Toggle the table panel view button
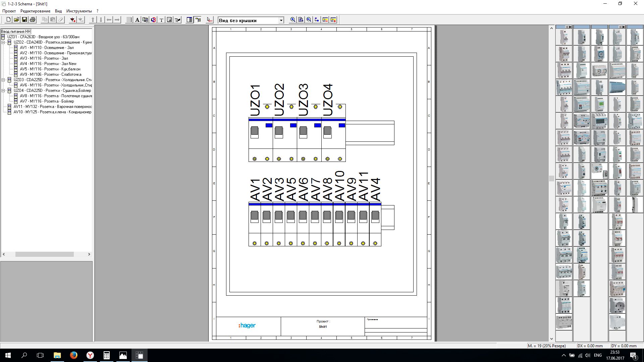The image size is (644, 362). [190, 20]
